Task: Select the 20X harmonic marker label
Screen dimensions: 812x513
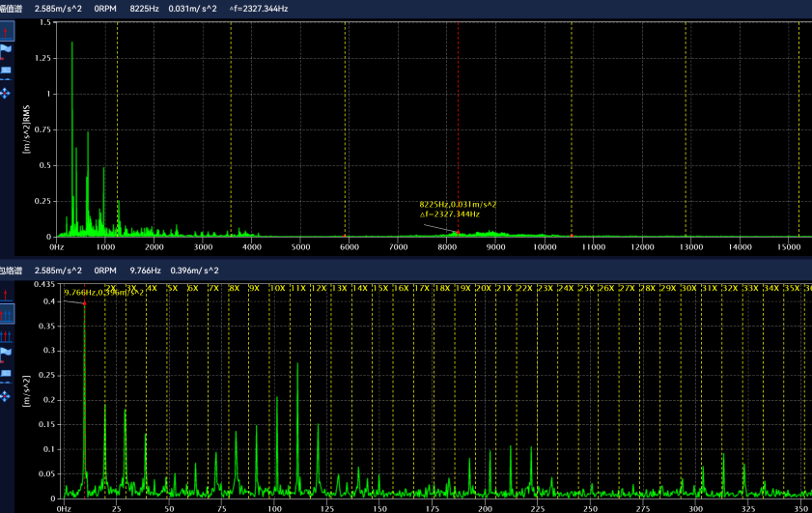Action: pyautogui.click(x=483, y=289)
